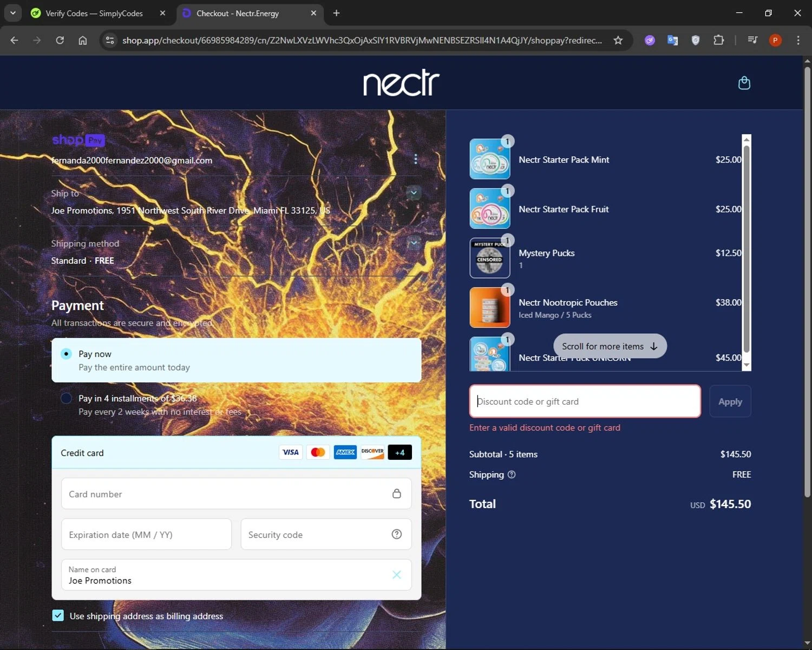The image size is (812, 650).
Task: Click the Total $145.50 amount
Action: point(730,504)
